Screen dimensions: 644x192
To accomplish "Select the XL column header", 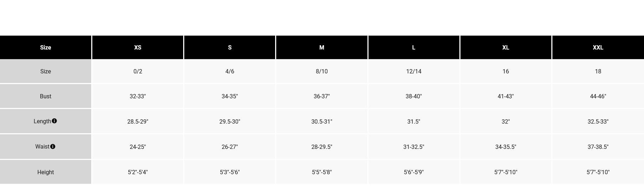I will pyautogui.click(x=505, y=47).
